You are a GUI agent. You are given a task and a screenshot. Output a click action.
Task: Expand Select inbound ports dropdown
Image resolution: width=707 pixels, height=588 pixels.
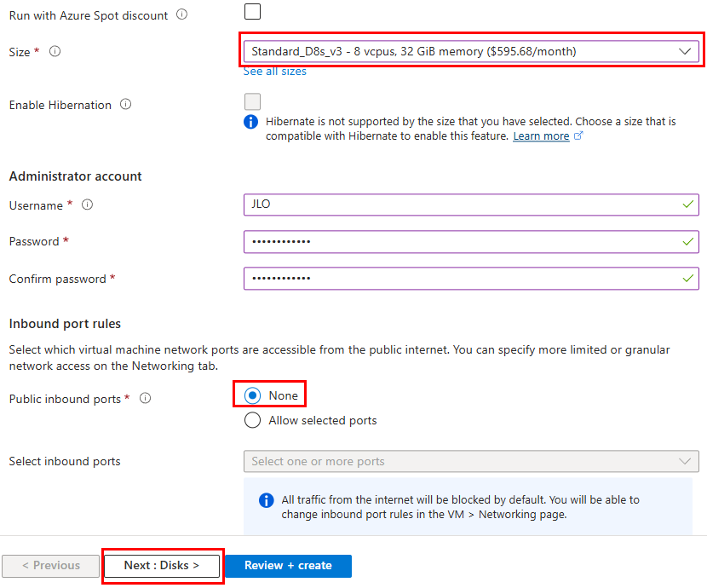470,461
